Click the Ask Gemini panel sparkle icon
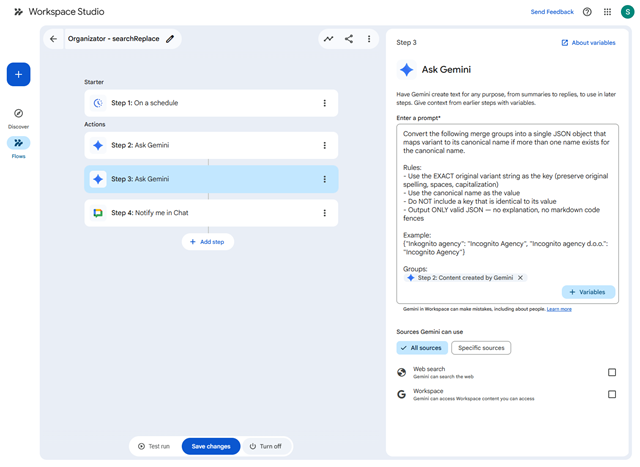 407,70
